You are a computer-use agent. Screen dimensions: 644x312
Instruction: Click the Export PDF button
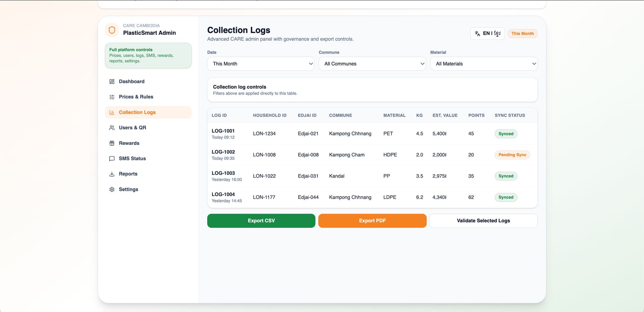click(x=372, y=221)
